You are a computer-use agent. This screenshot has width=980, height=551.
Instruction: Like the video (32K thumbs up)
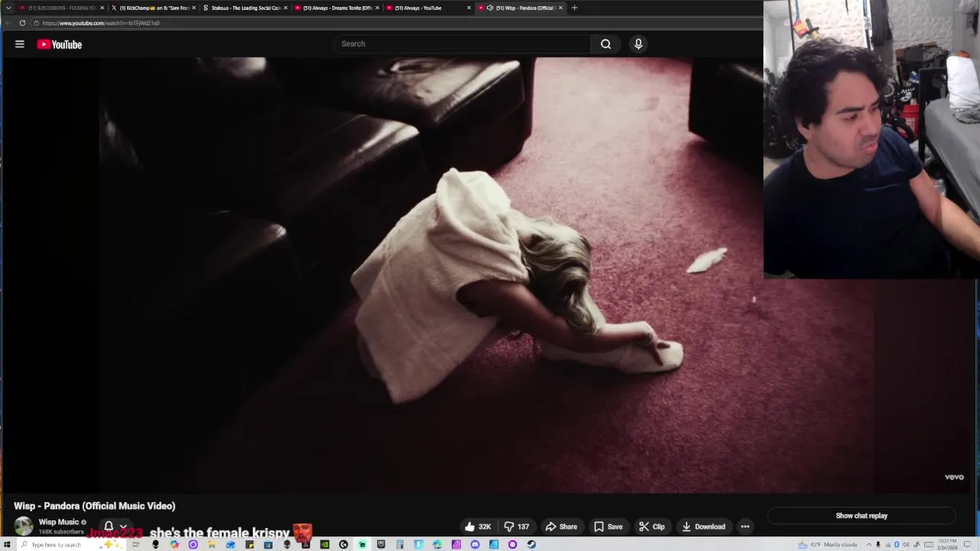point(478,527)
